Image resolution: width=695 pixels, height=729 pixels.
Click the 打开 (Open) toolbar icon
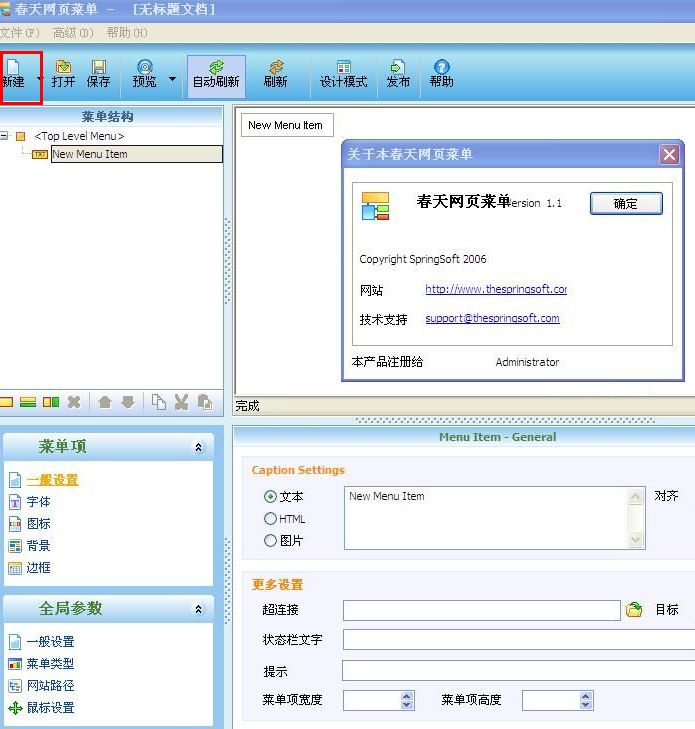point(63,74)
